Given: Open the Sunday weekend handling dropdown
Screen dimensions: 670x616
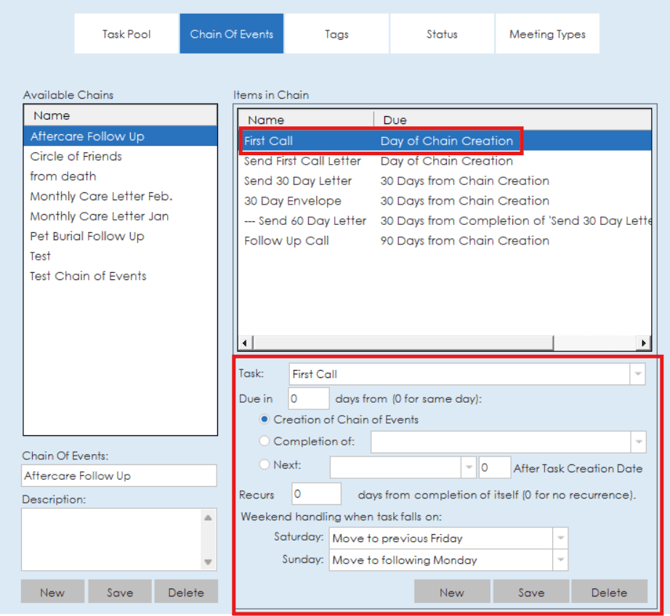Looking at the screenshot, I should [x=559, y=560].
